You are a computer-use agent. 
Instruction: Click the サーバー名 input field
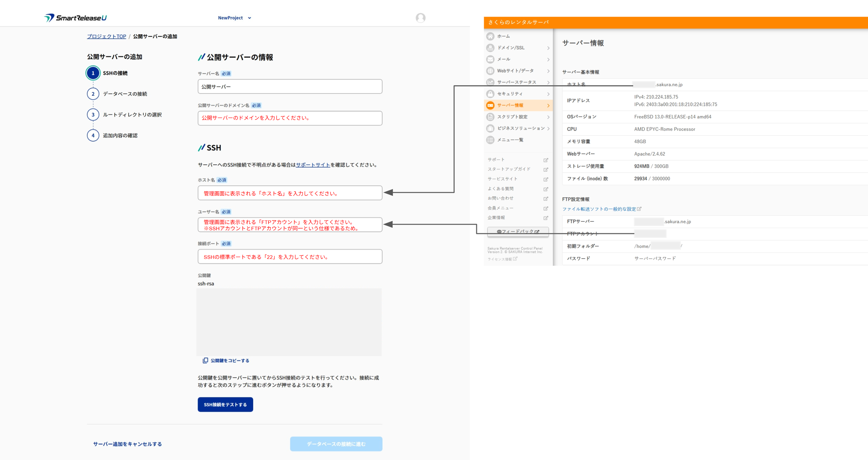[290, 87]
